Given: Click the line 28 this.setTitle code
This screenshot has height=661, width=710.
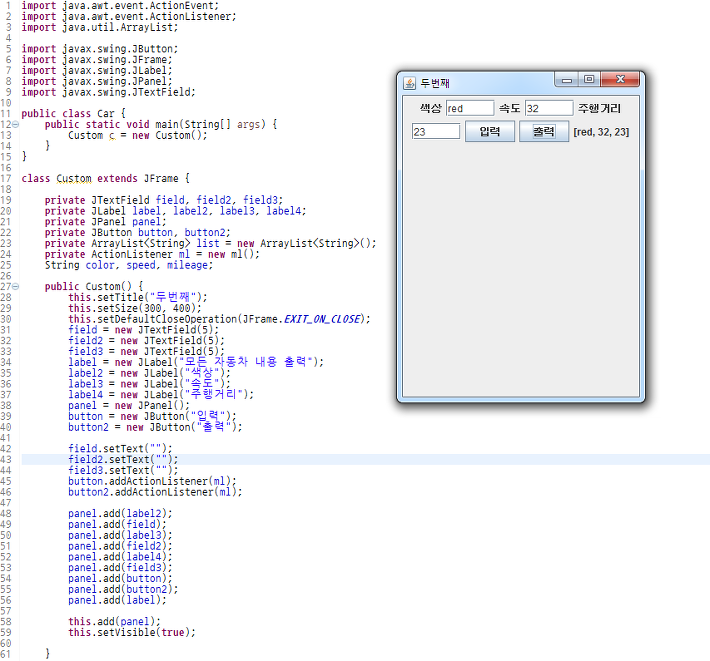Looking at the screenshot, I should coord(138,297).
